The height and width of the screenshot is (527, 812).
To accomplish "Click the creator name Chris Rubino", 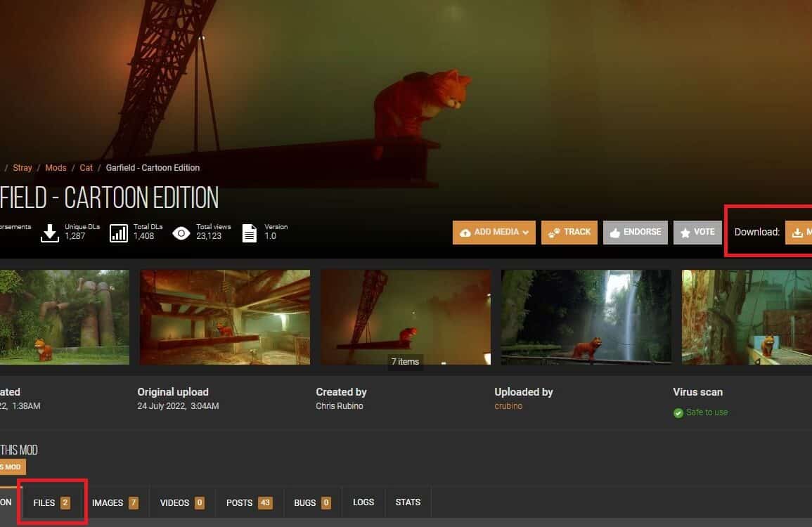I will click(339, 406).
